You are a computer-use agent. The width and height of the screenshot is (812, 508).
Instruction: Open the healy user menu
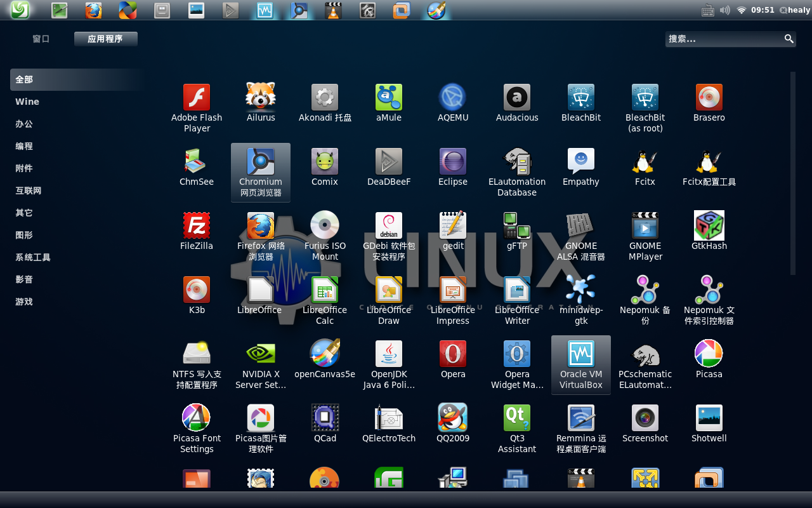(x=795, y=10)
